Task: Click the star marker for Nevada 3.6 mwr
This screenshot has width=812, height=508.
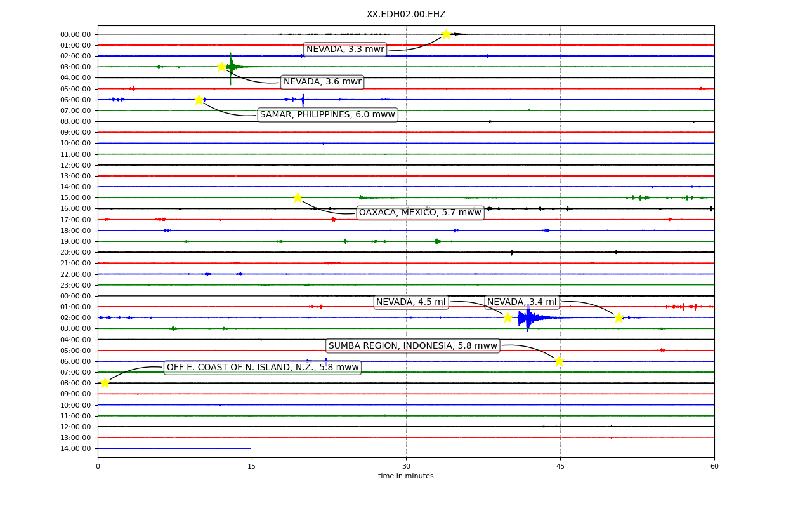Action: click(x=221, y=66)
